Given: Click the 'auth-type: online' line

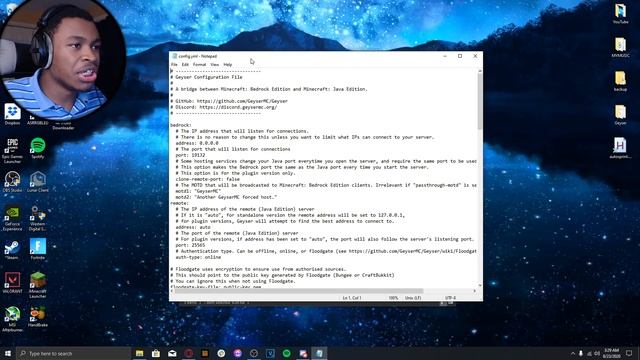Looking at the screenshot, I should (x=198, y=257).
